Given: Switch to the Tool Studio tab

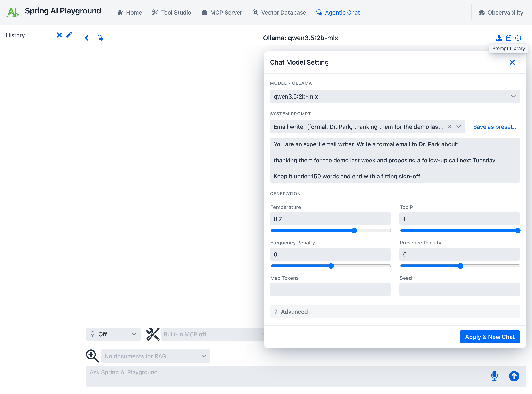Looking at the screenshot, I should tap(172, 12).
